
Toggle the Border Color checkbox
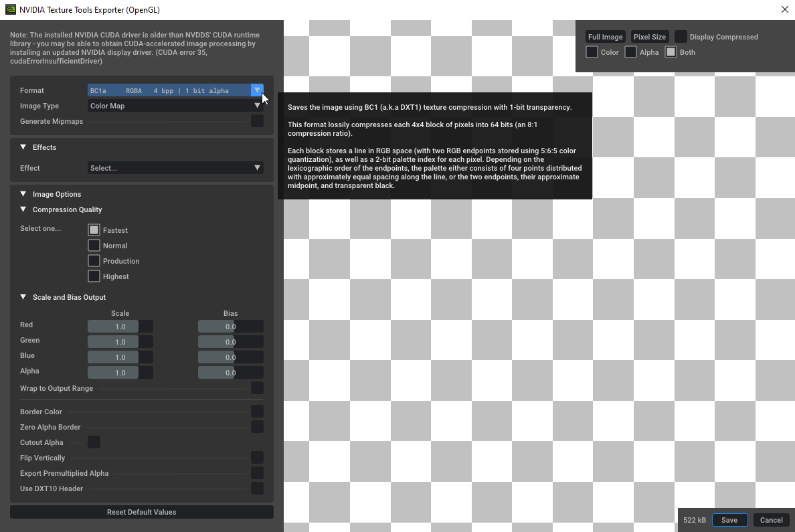(x=257, y=412)
